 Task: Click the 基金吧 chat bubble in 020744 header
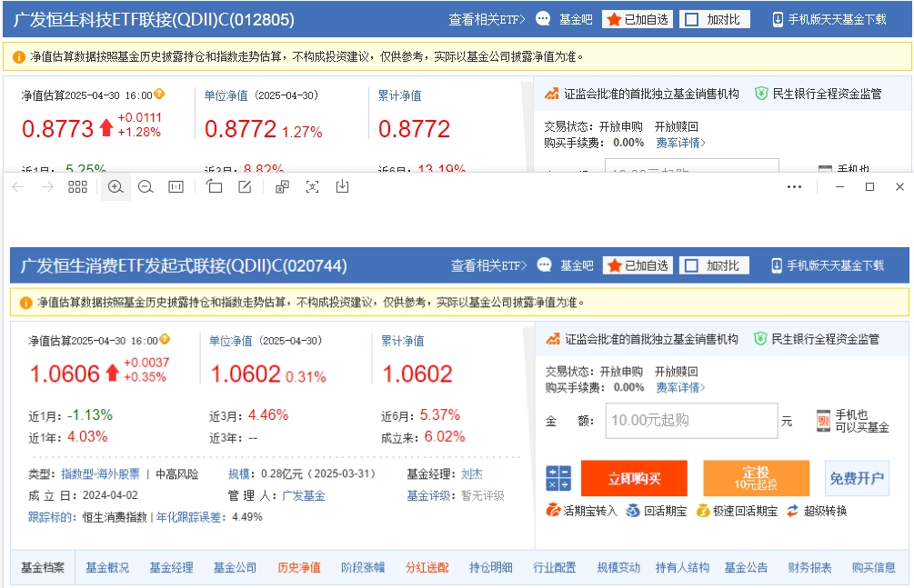[544, 265]
